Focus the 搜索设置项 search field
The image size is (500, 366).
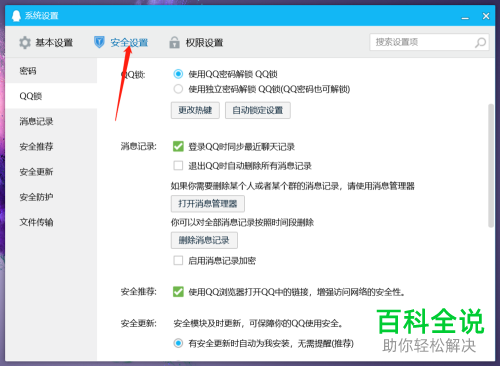[429, 42]
